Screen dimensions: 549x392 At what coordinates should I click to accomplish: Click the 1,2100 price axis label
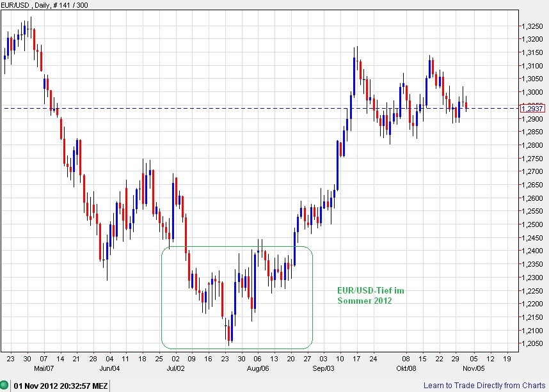coord(532,331)
